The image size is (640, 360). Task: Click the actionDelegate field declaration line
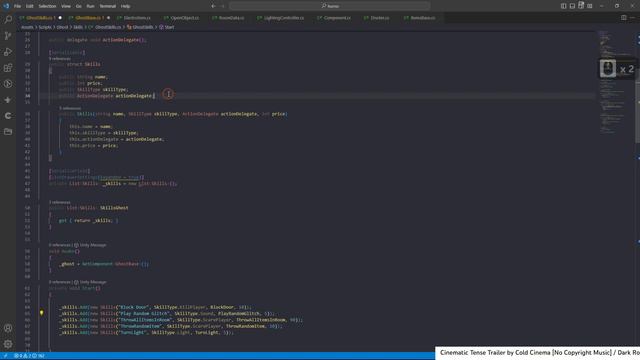(107, 96)
